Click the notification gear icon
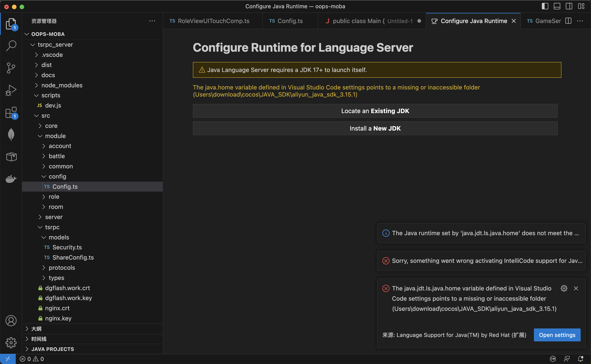 [564, 288]
